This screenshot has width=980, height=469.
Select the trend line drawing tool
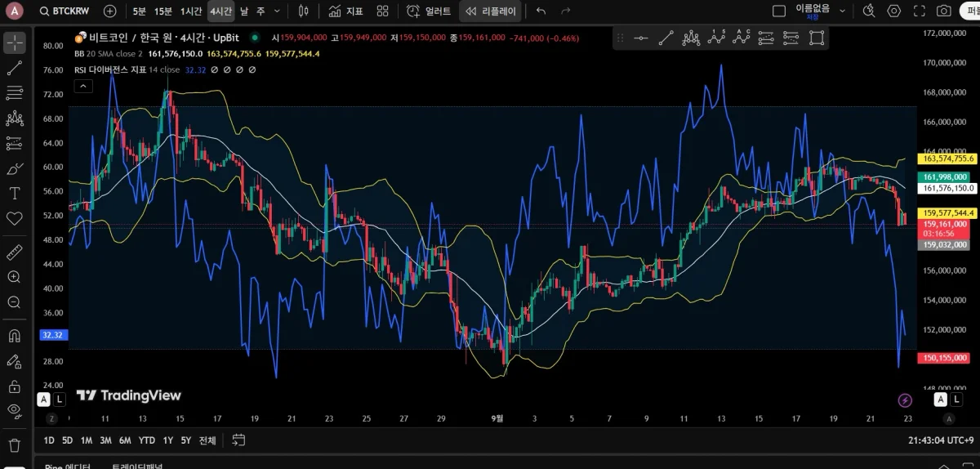click(14, 69)
